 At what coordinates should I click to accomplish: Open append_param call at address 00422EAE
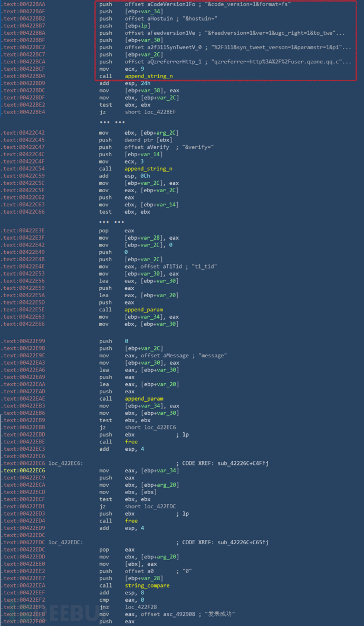tap(143, 399)
